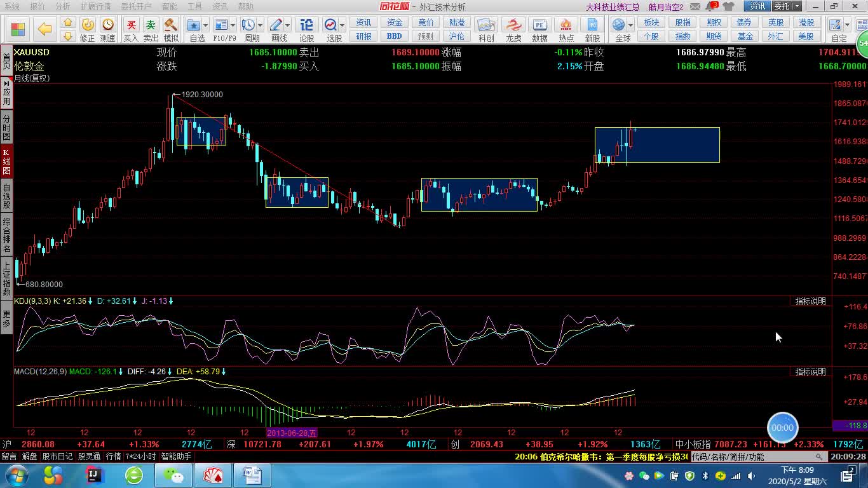Screen dimensions: 868x488
Task: Click the 买入 buy icon
Action: [131, 29]
